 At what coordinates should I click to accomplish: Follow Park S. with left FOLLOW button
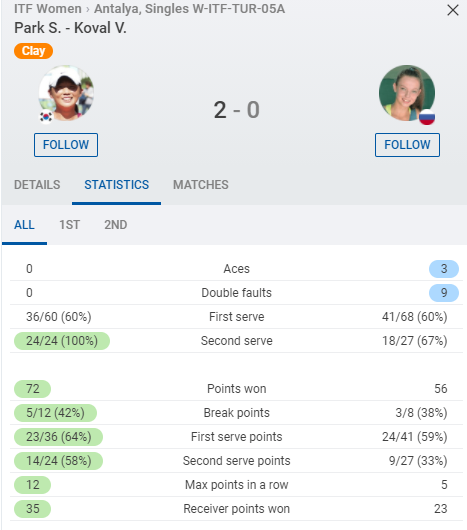[x=66, y=145]
